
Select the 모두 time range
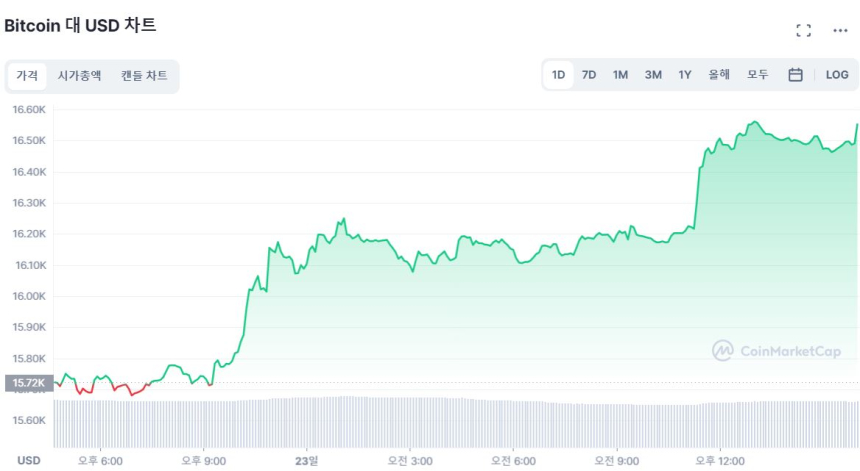(x=757, y=75)
